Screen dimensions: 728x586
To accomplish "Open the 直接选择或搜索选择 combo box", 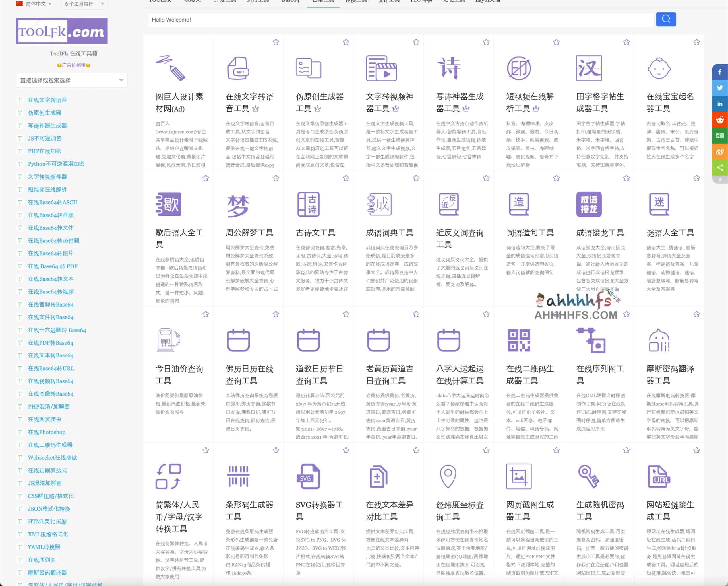I will pos(72,81).
